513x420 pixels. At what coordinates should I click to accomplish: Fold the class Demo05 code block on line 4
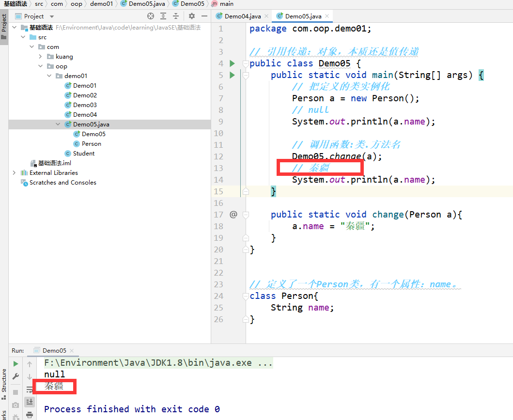(x=246, y=63)
